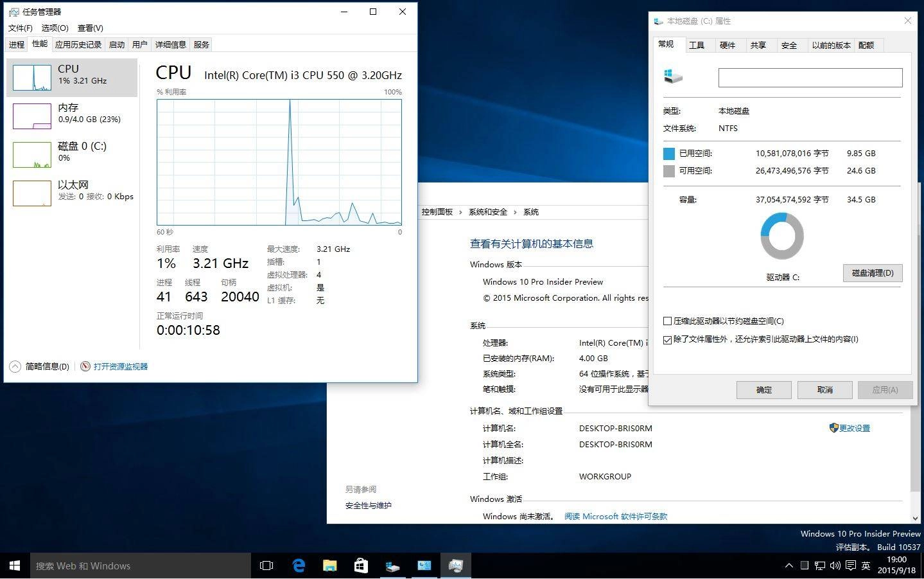Click 系统和安全 in the breadcrumb

tap(488, 212)
